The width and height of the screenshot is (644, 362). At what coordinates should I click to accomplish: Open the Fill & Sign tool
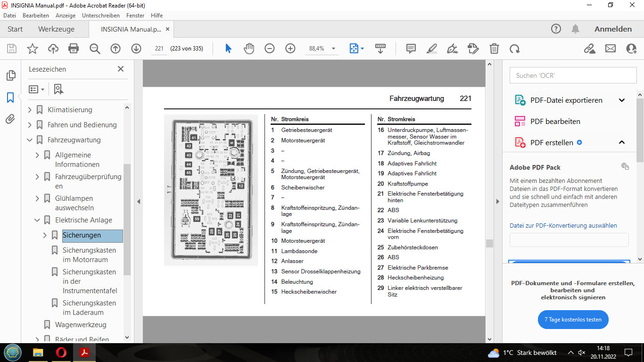coord(452,48)
